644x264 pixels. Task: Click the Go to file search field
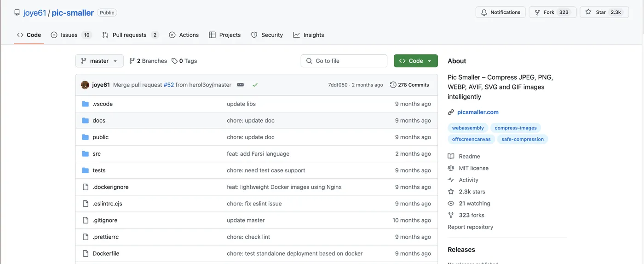(344, 61)
